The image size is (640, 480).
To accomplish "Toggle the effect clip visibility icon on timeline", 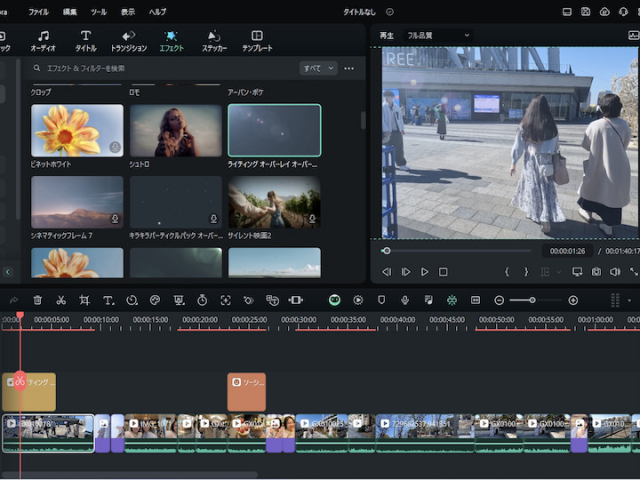I will coord(11,382).
